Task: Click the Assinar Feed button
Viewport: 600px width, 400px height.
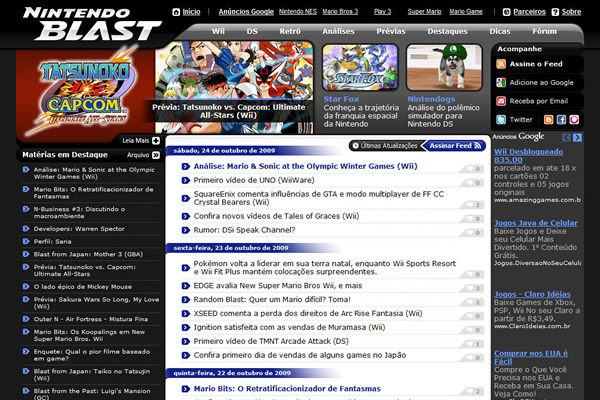Action: tap(455, 145)
